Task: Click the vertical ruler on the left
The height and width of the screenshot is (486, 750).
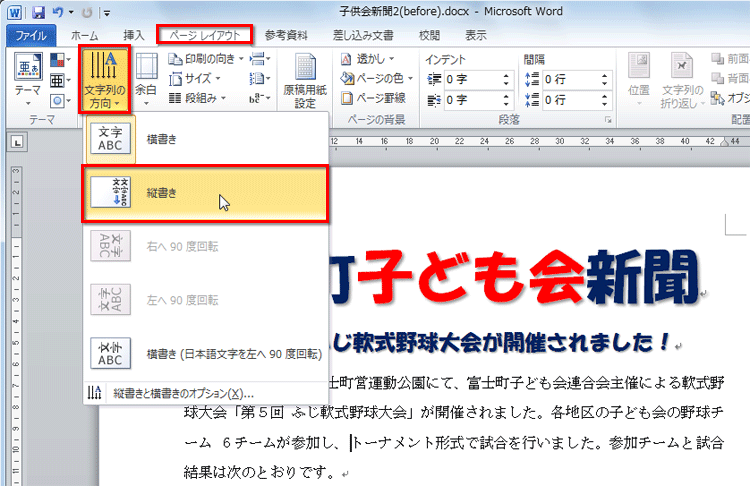Action: pyautogui.click(x=16, y=325)
